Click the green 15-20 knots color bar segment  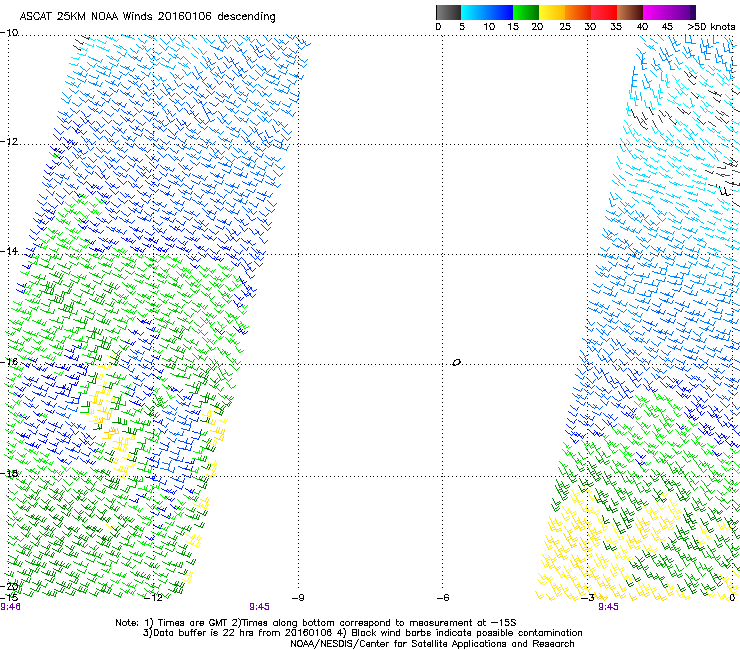pyautogui.click(x=526, y=12)
